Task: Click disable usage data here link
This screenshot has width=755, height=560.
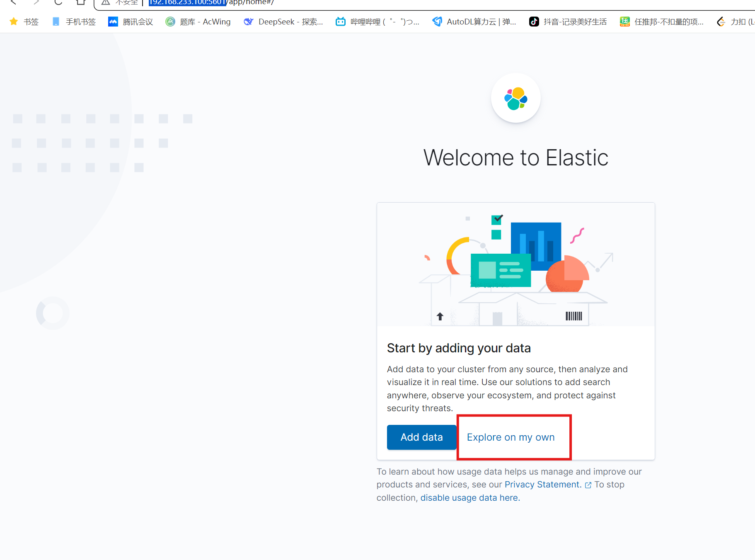Action: coord(470,498)
